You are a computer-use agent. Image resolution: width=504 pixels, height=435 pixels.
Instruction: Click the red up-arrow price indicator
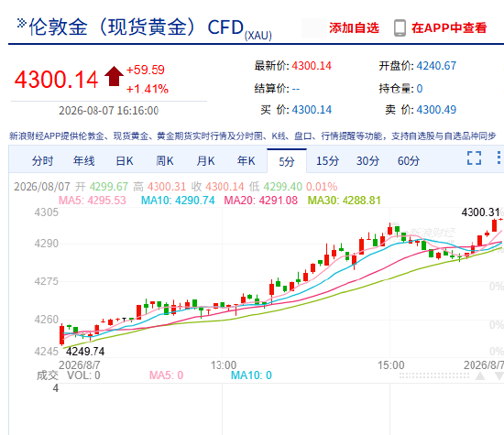[114, 76]
